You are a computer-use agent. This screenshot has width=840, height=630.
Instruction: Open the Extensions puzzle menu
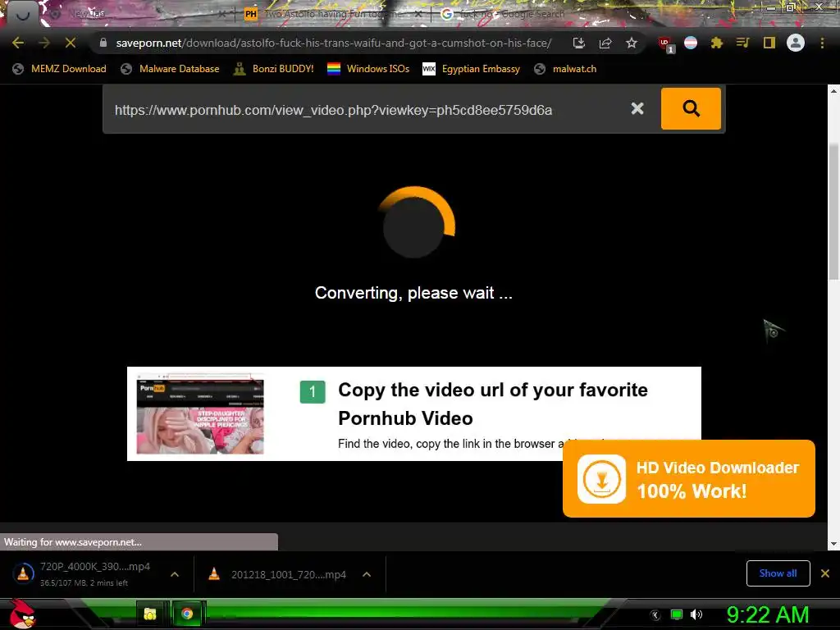coord(717,43)
